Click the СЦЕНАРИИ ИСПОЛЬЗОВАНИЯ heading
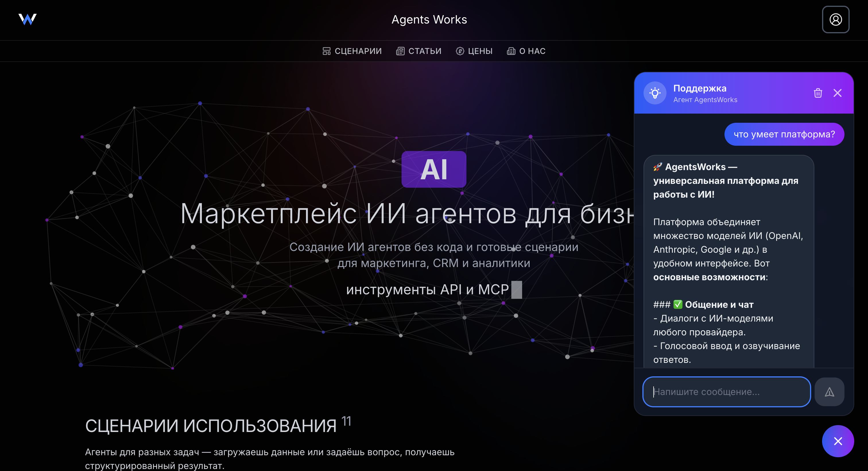 (211, 426)
